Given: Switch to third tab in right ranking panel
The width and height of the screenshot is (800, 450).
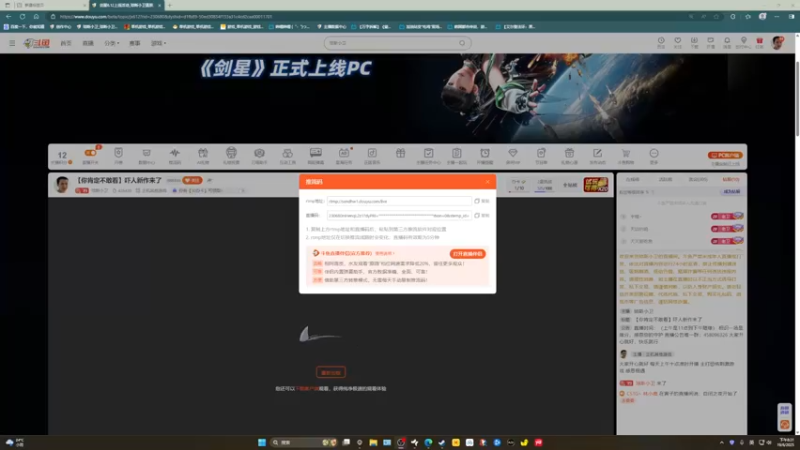Looking at the screenshot, I should click(698, 180).
